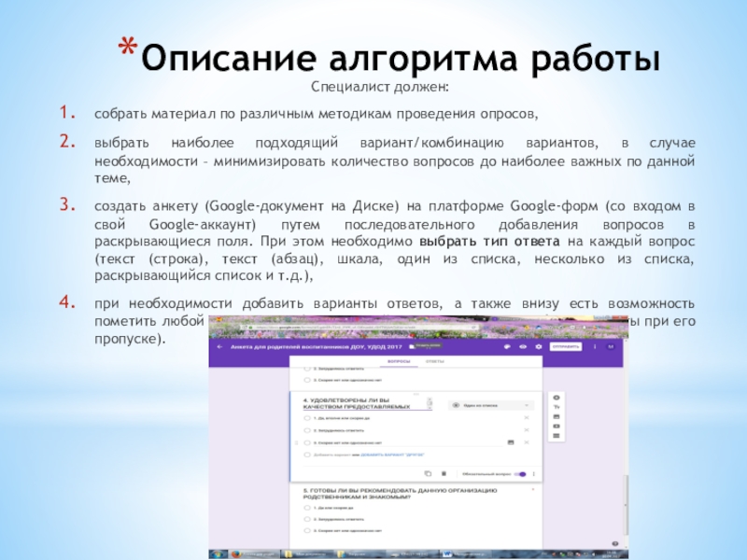Screen dimensions: 747x560
Task: Click the help question mark icon
Action: point(615,543)
